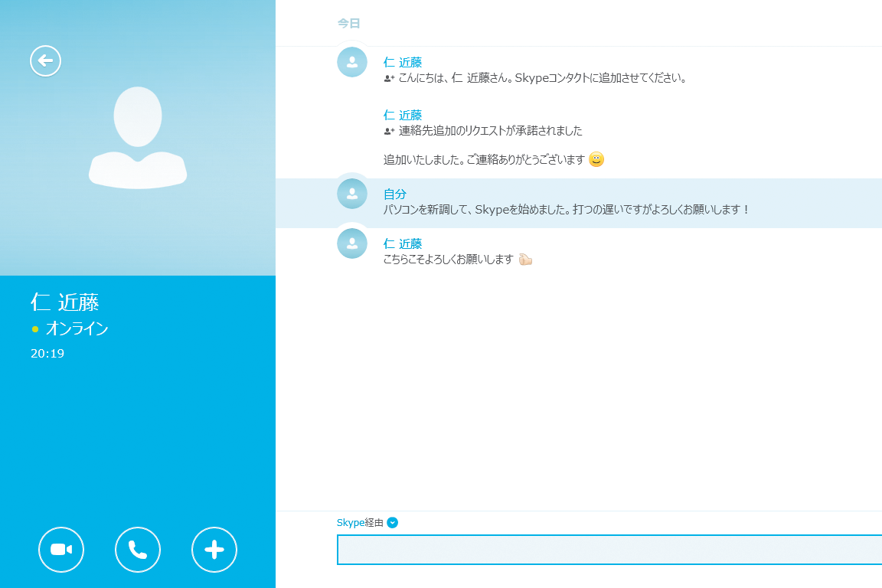Open 自分 sender name

click(395, 194)
